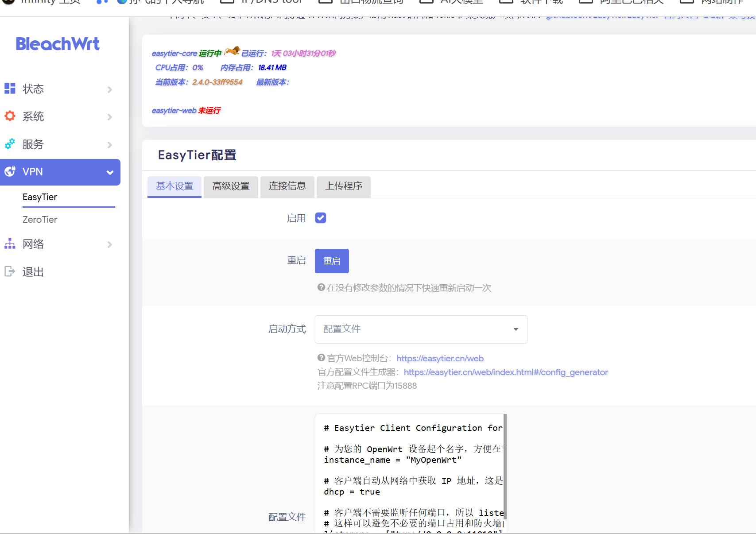
Task: Click the 最新版本 label
Action: pyautogui.click(x=272, y=82)
